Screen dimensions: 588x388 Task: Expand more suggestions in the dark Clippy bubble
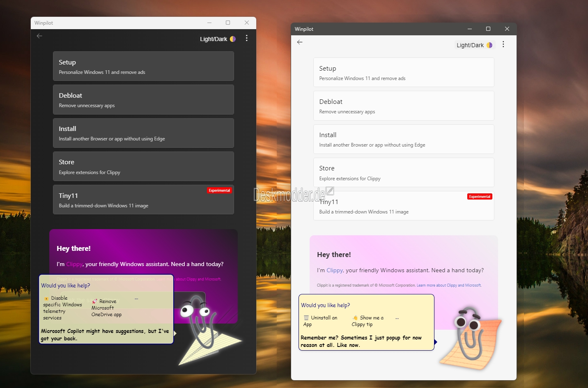click(x=136, y=299)
